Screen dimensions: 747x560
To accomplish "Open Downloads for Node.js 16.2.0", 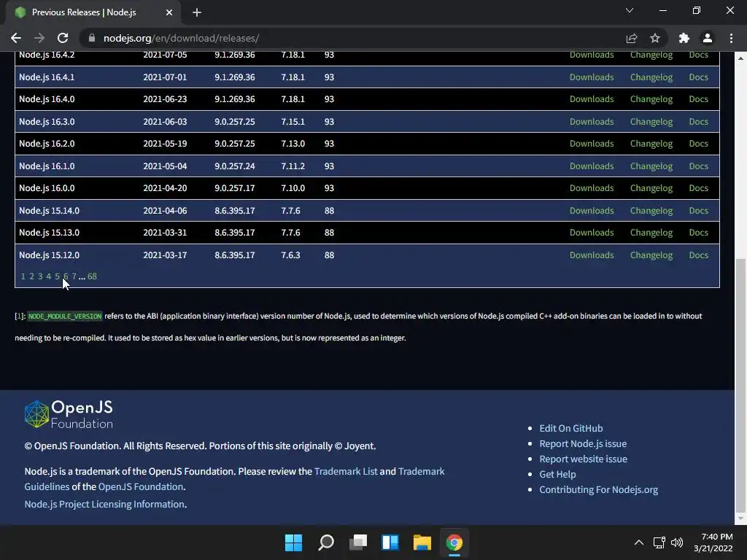I will click(592, 144).
